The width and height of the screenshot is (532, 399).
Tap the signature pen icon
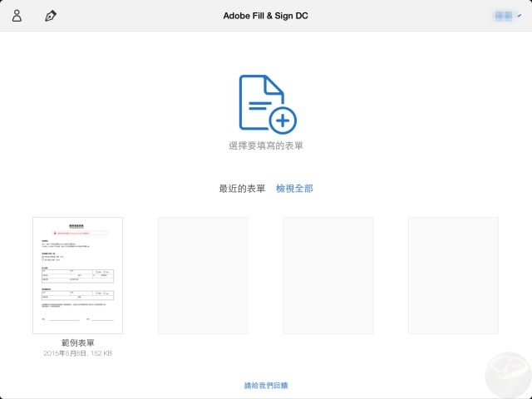(x=50, y=16)
